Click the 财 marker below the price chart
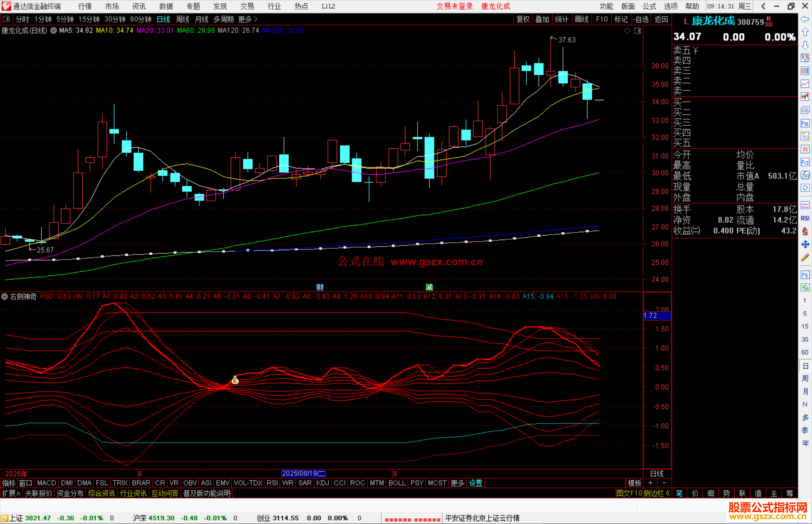Image resolution: width=812 pixels, height=524 pixels. click(320, 287)
